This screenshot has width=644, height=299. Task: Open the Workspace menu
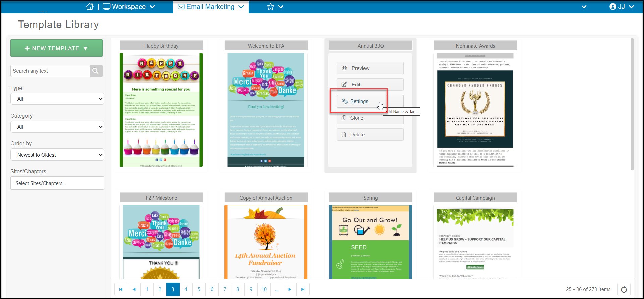tap(129, 7)
